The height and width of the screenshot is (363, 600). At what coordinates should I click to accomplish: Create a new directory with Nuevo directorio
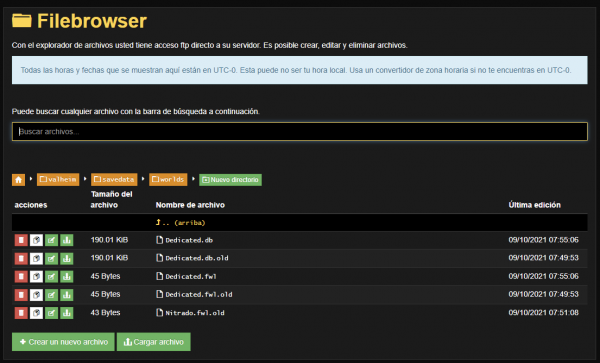(x=230, y=179)
